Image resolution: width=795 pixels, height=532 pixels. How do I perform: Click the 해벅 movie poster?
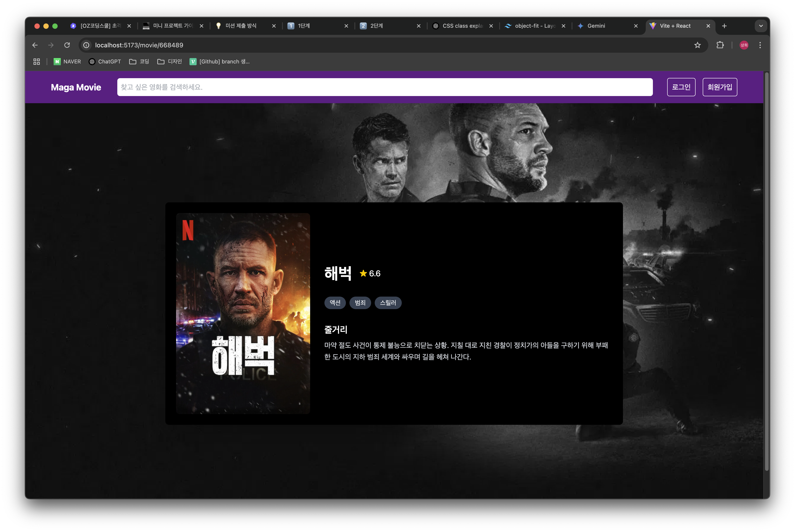coord(243,313)
